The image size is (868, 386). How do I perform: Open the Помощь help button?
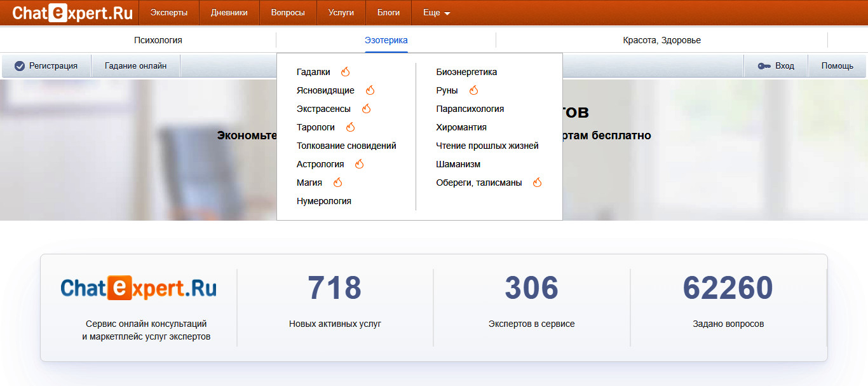point(837,66)
